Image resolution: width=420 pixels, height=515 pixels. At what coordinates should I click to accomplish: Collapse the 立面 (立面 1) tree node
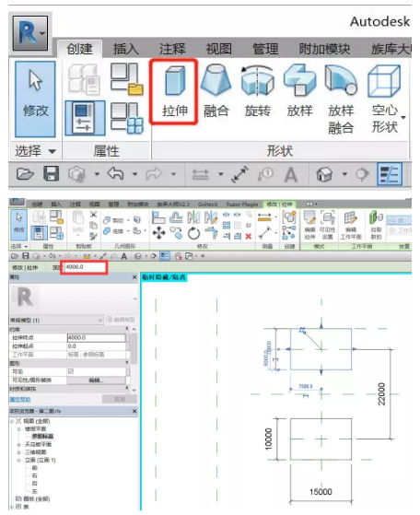point(18,460)
